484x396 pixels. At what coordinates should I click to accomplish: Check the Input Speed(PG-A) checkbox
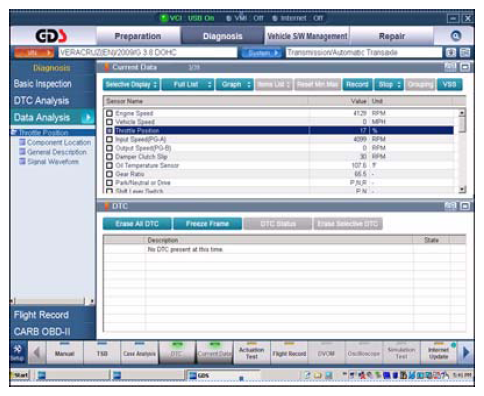tap(109, 139)
